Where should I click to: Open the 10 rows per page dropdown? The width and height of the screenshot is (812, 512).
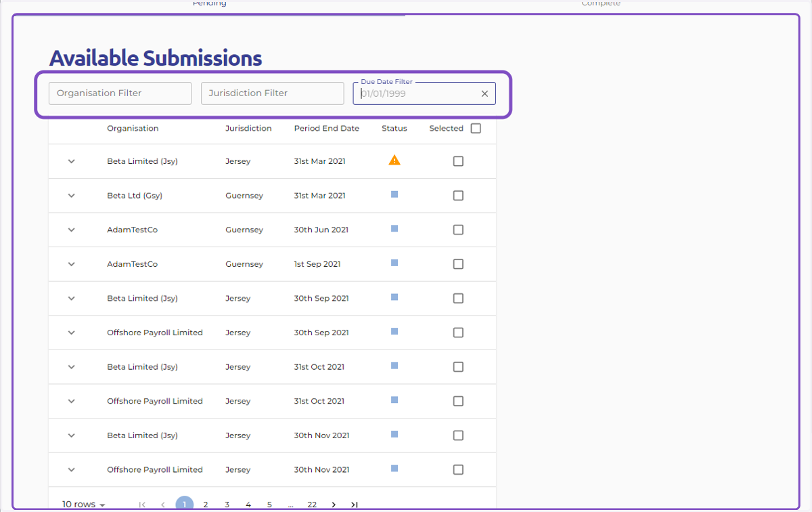click(x=84, y=505)
